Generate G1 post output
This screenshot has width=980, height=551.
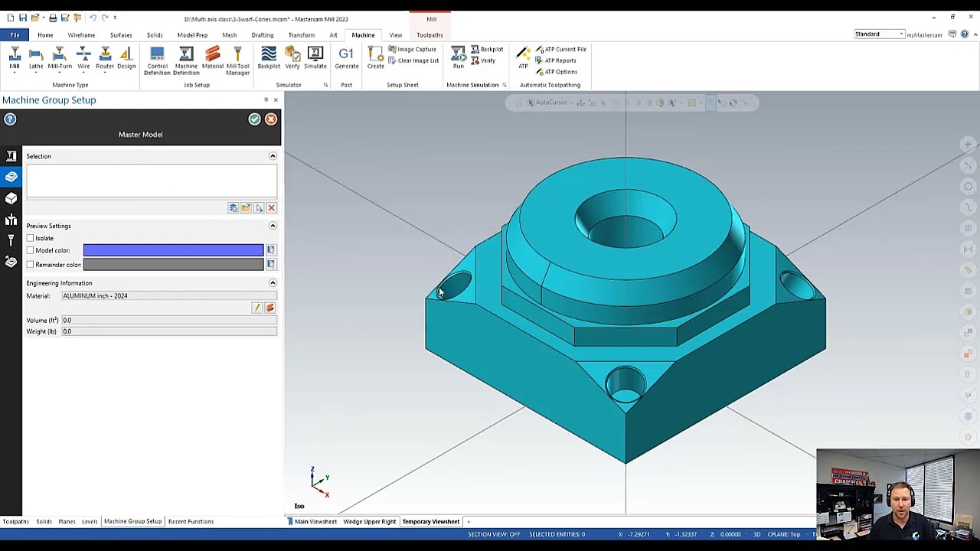(346, 58)
